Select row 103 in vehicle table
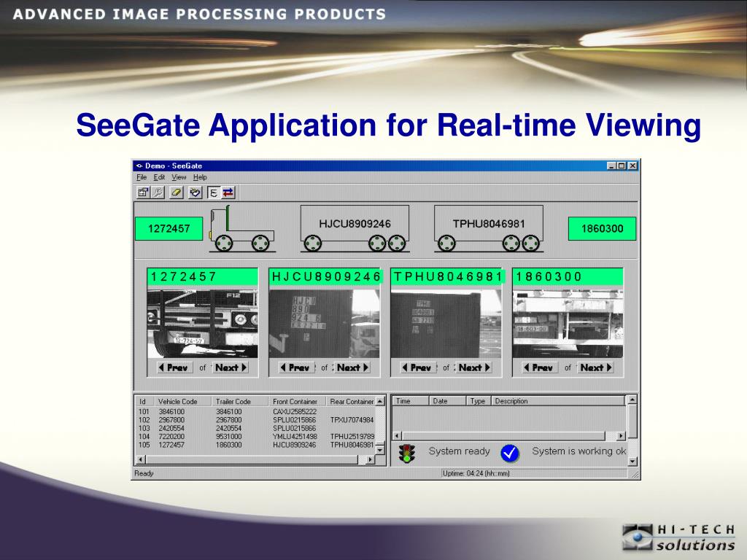 256,428
